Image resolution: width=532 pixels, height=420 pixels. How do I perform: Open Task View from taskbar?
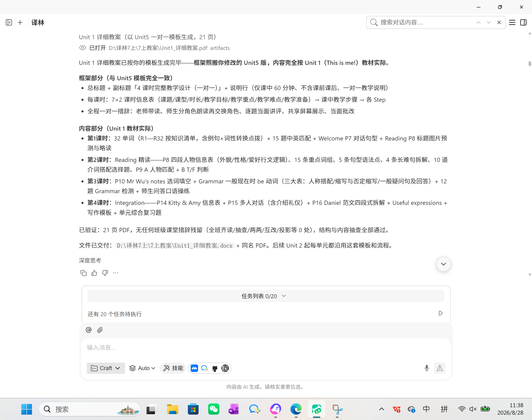pos(152,409)
